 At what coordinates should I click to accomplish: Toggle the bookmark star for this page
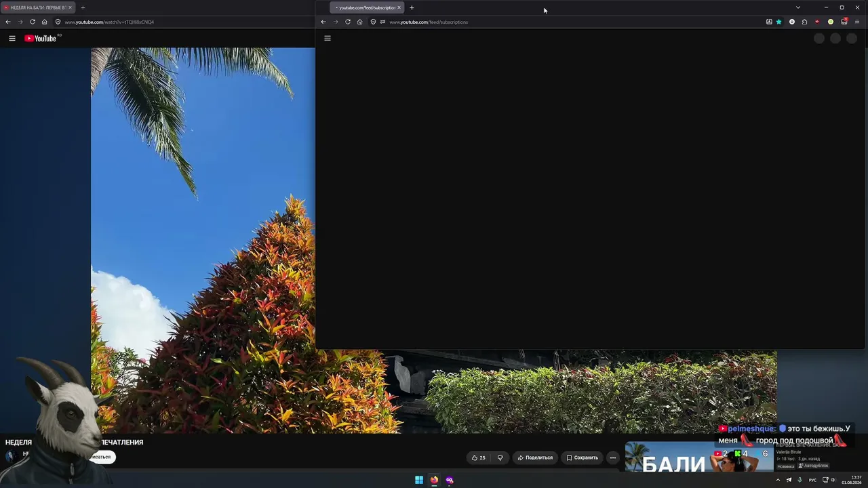point(778,22)
